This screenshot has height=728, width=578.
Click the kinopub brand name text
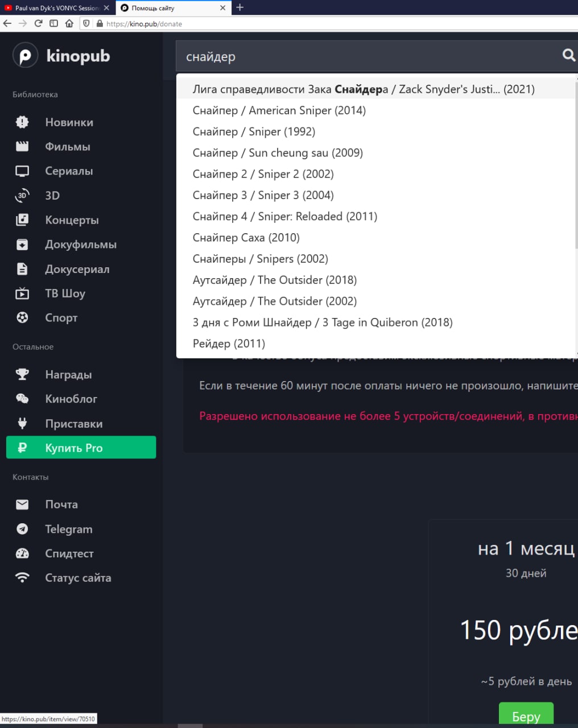(78, 56)
